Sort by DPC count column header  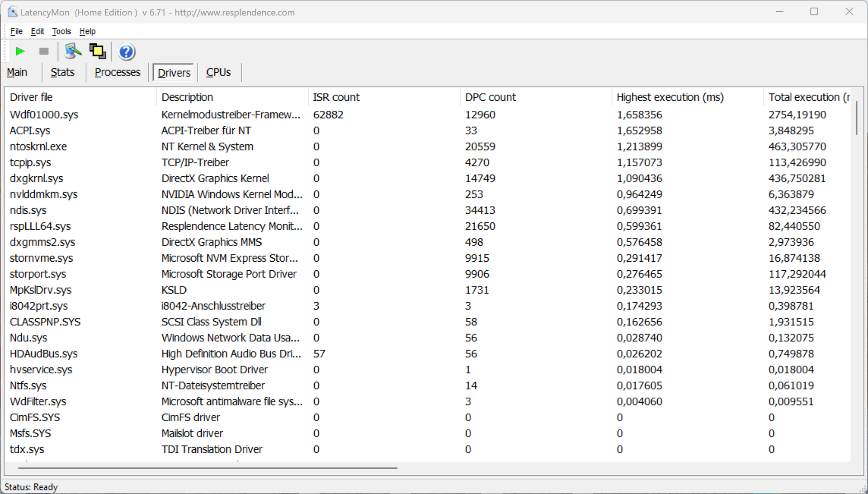pyautogui.click(x=490, y=97)
